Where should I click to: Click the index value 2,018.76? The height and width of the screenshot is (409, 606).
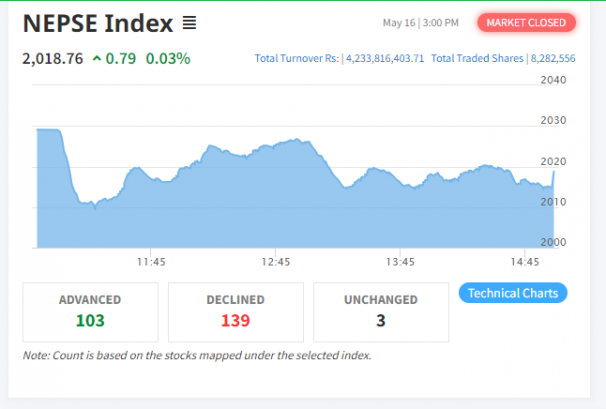coord(52,59)
